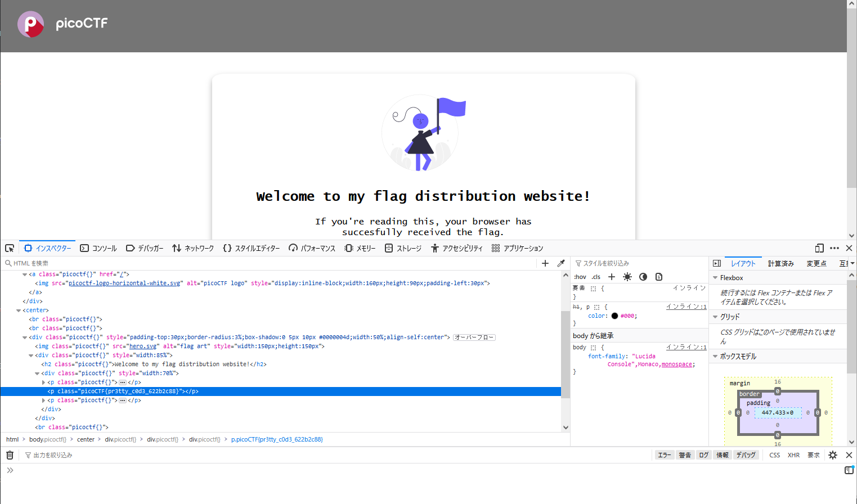The width and height of the screenshot is (857, 504).
Task: Open the sidebar tabs overflow dropdown
Action: (x=852, y=263)
